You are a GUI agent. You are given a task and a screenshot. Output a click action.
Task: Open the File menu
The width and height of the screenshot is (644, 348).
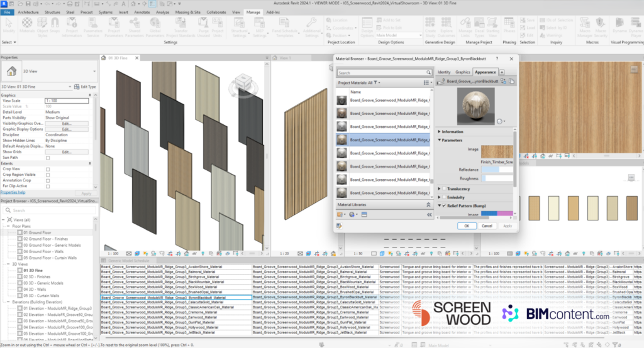click(8, 13)
